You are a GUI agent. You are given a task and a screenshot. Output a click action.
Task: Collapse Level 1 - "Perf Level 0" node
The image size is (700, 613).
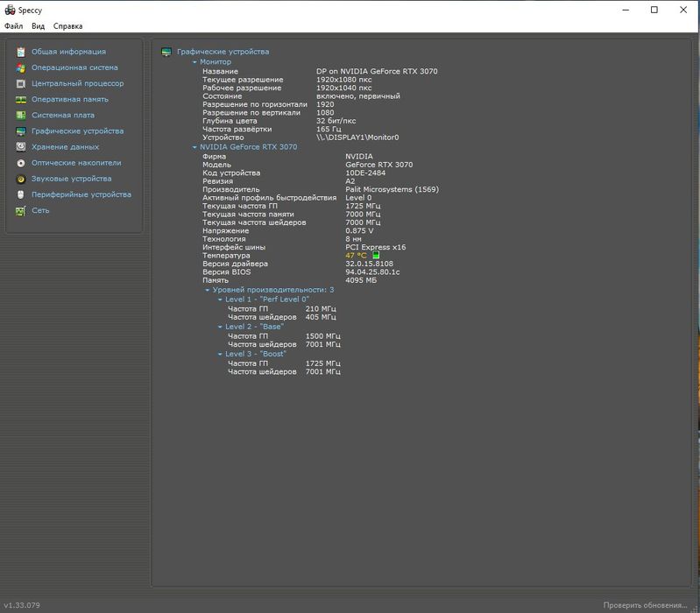click(220, 299)
